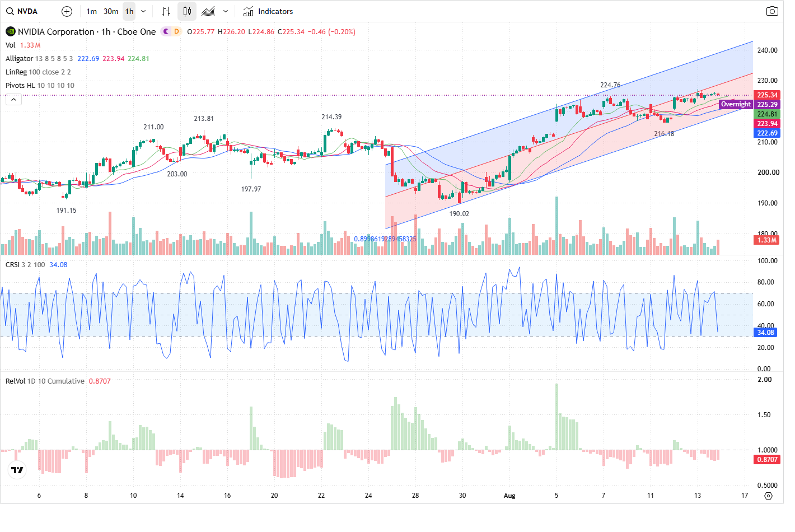Click the Aug label on time axis
Image resolution: width=795 pixels, height=532 pixels.
coord(509,496)
